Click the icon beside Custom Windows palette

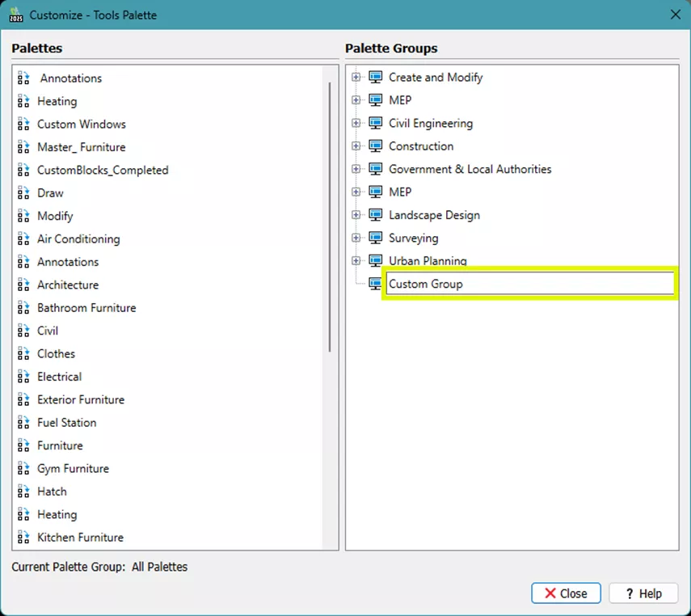23,124
